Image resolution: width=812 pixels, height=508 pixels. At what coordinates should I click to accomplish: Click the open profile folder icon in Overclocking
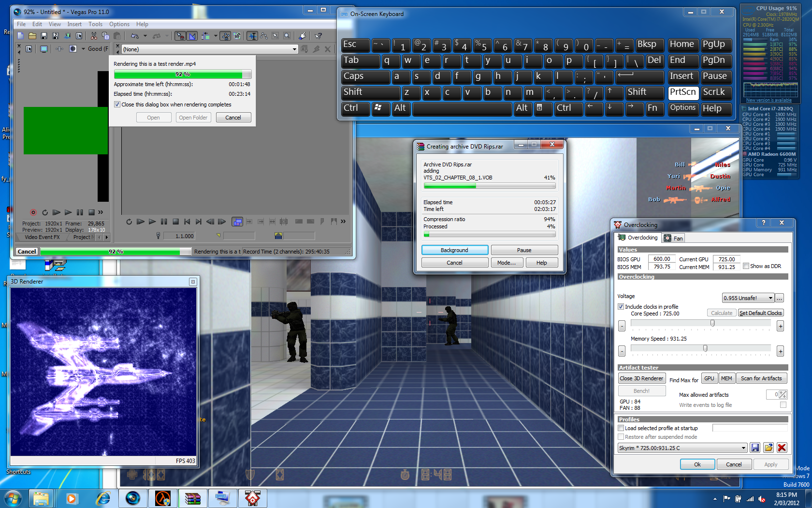coord(768,448)
